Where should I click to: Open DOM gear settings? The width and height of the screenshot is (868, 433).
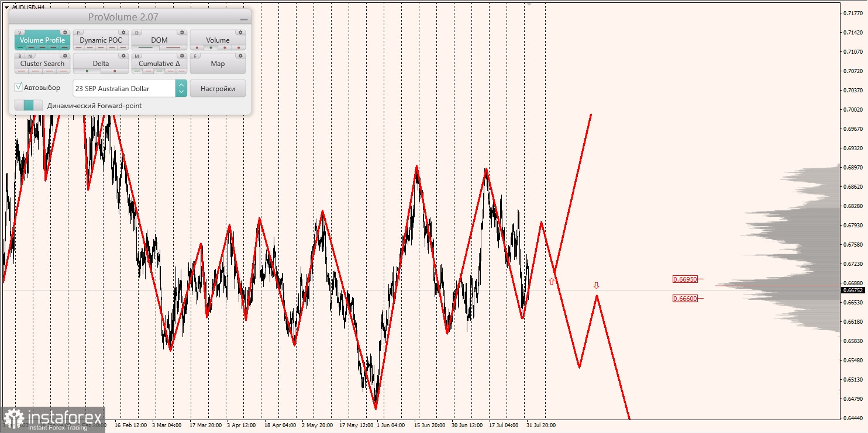click(x=182, y=33)
